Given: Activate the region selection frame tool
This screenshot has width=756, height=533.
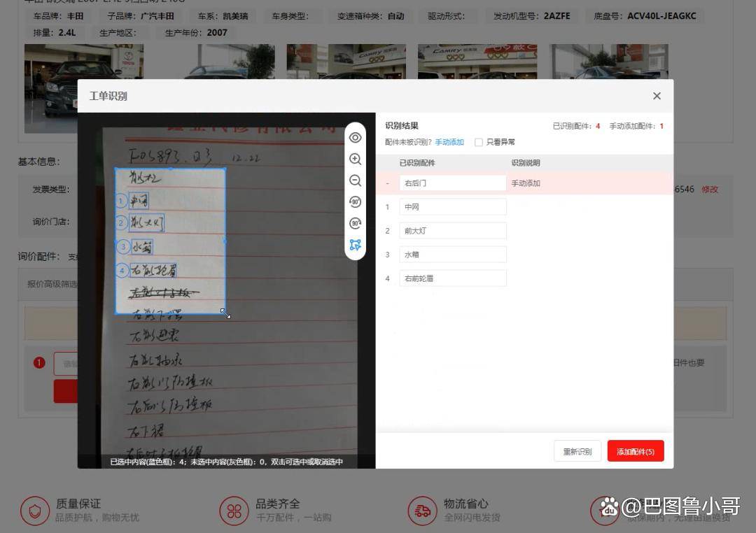Looking at the screenshot, I should [x=356, y=245].
